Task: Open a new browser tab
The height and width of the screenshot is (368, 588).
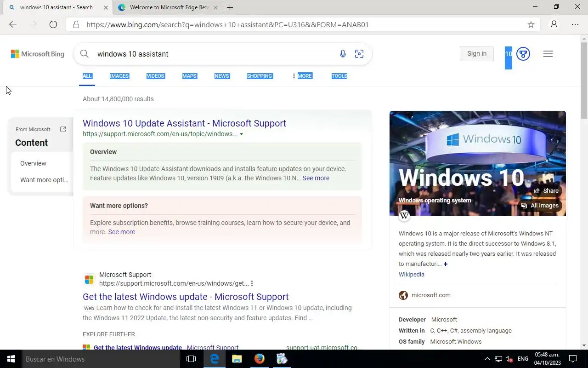Action: pyautogui.click(x=230, y=7)
